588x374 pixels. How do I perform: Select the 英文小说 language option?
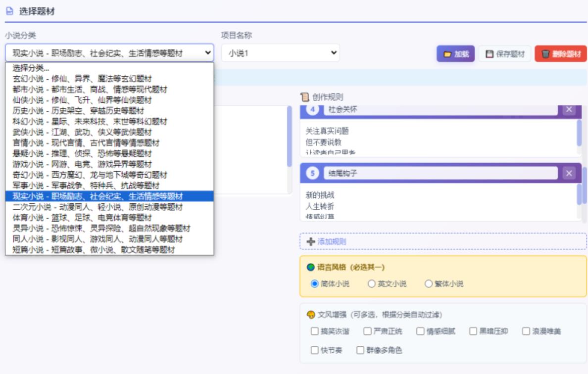click(x=372, y=284)
